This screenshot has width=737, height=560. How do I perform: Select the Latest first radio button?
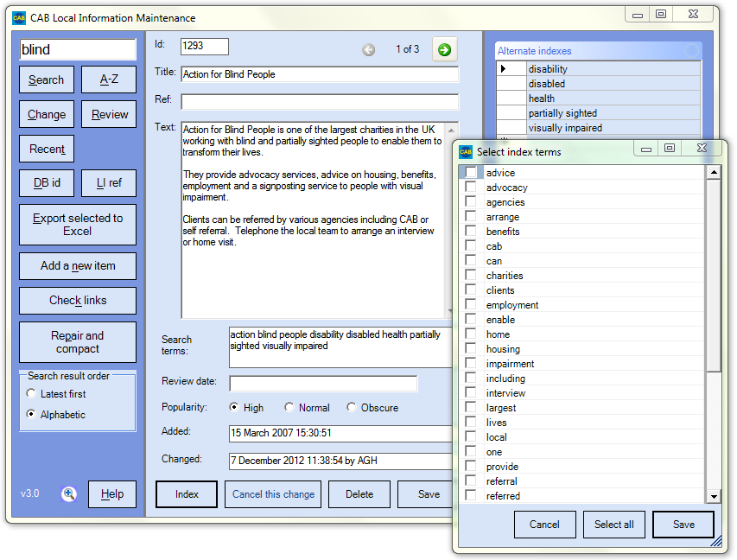click(x=31, y=393)
